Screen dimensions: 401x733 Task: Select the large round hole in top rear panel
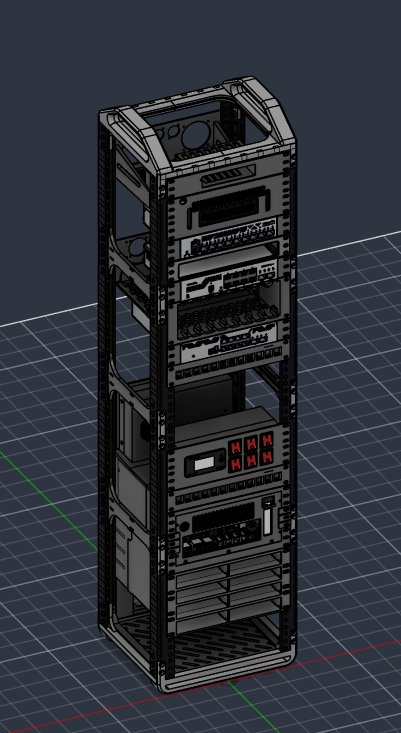click(197, 135)
